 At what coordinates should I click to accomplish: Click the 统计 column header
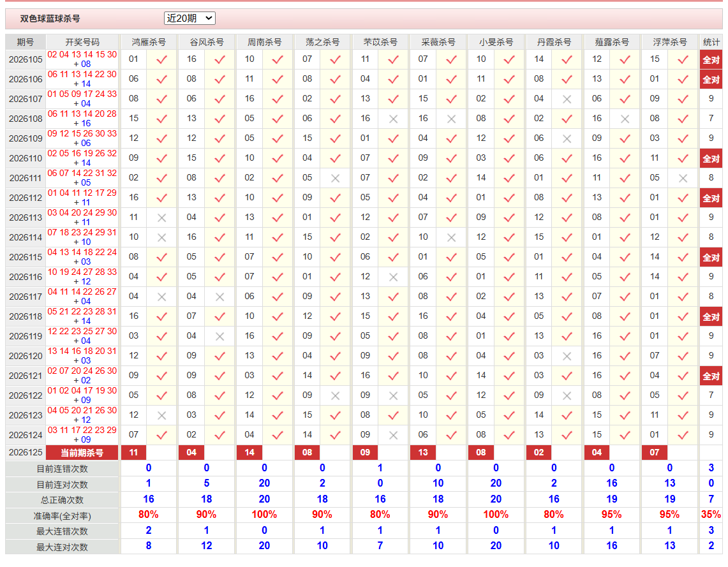coord(711,42)
